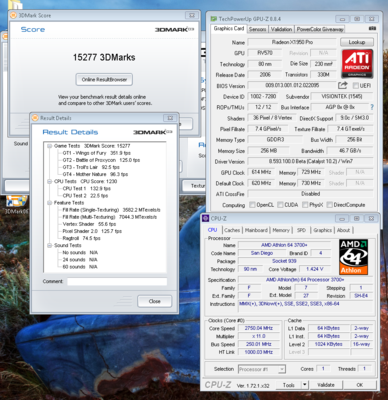Select the Vertex Shader result row
The image size is (388, 400).
(x=89, y=224)
